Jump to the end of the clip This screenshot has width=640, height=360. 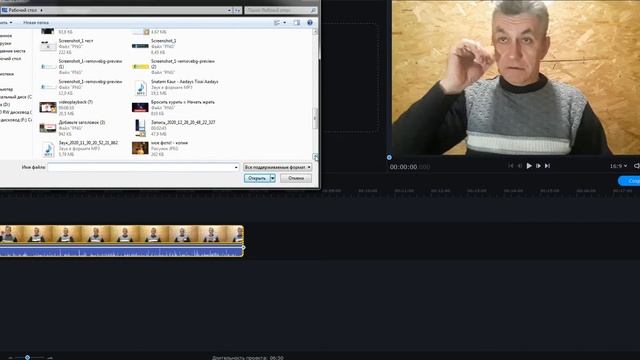[x=547, y=166]
